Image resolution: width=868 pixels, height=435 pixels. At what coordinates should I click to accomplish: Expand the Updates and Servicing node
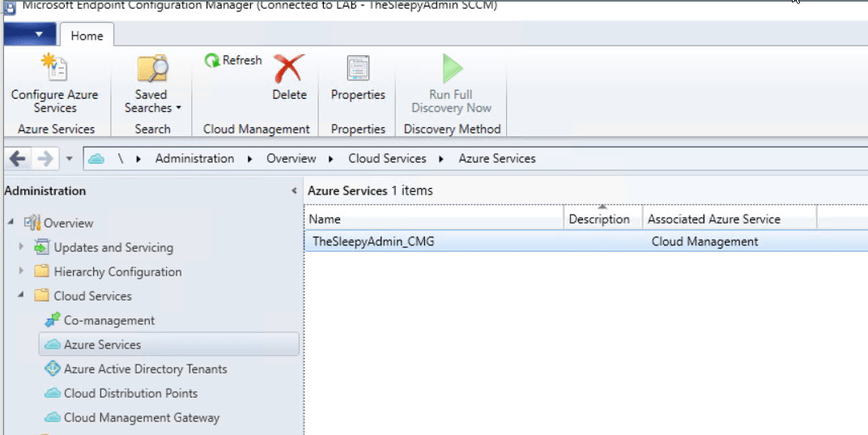[x=21, y=247]
